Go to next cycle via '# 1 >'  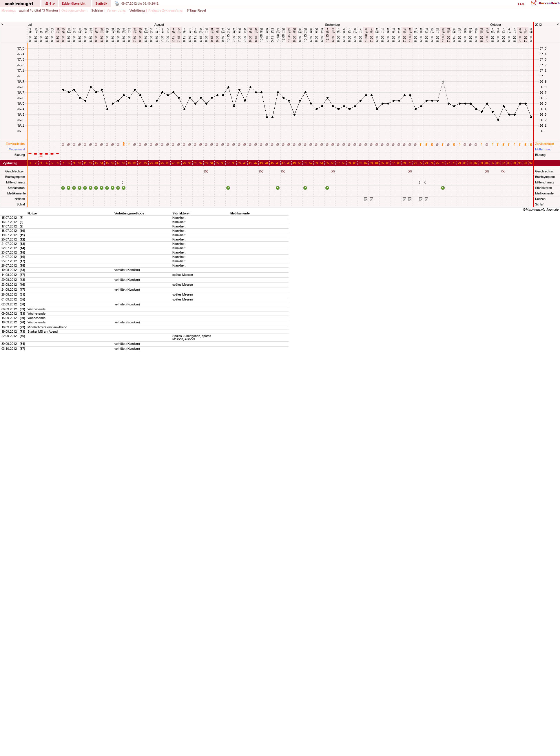(50, 4)
